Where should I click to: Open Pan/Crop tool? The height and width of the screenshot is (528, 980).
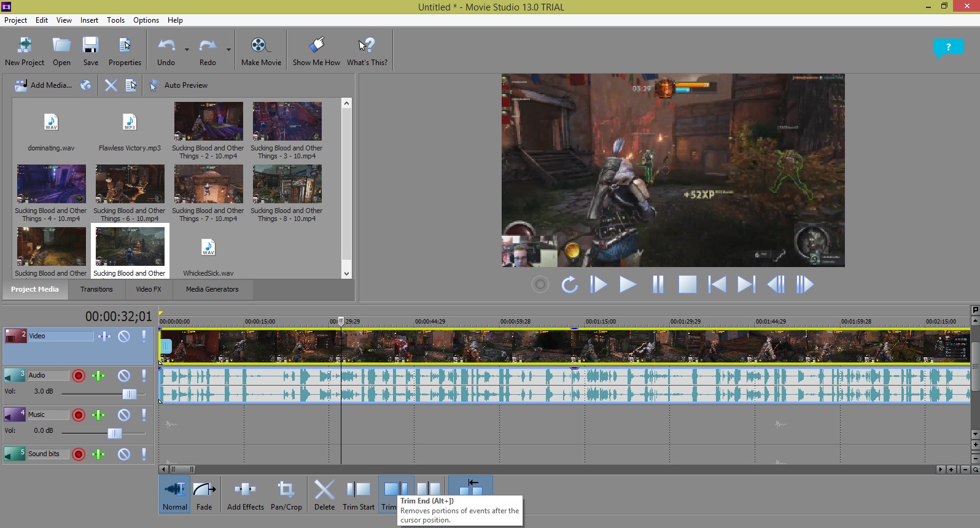click(286, 495)
